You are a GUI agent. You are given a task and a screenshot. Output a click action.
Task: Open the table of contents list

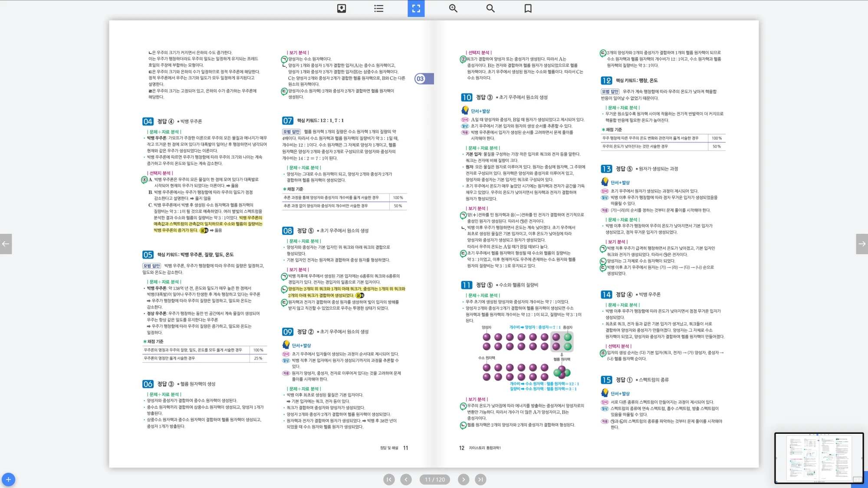[x=379, y=8]
